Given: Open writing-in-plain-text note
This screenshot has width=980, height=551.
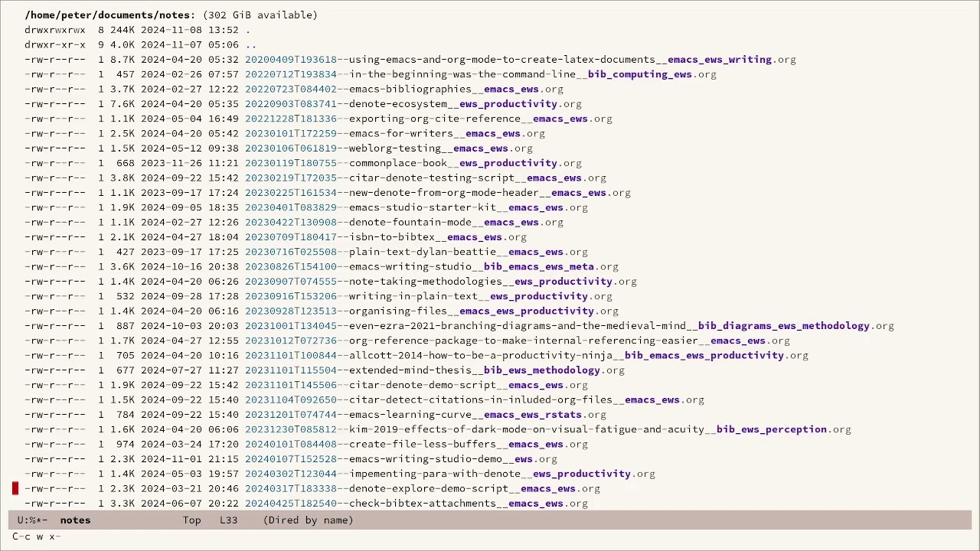Looking at the screenshot, I should [x=429, y=296].
